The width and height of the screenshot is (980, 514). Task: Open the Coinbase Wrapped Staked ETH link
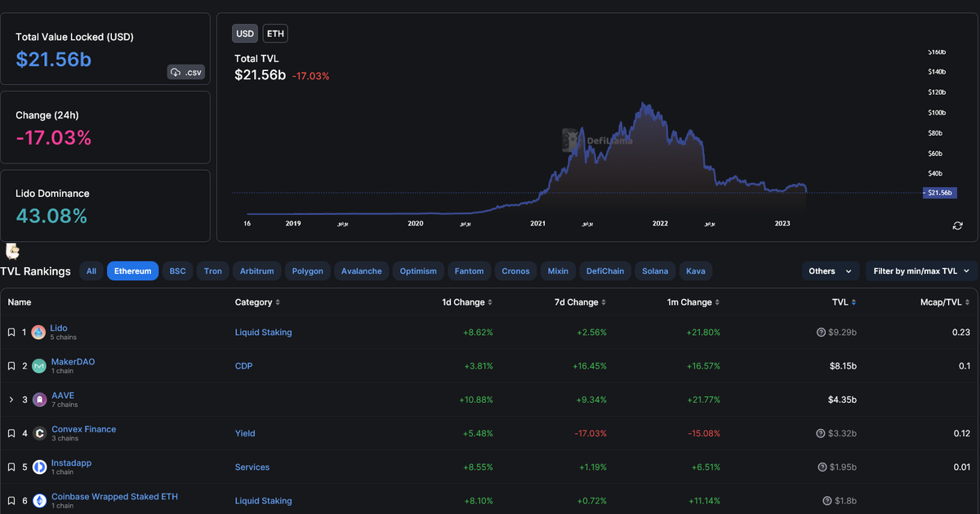(x=114, y=496)
